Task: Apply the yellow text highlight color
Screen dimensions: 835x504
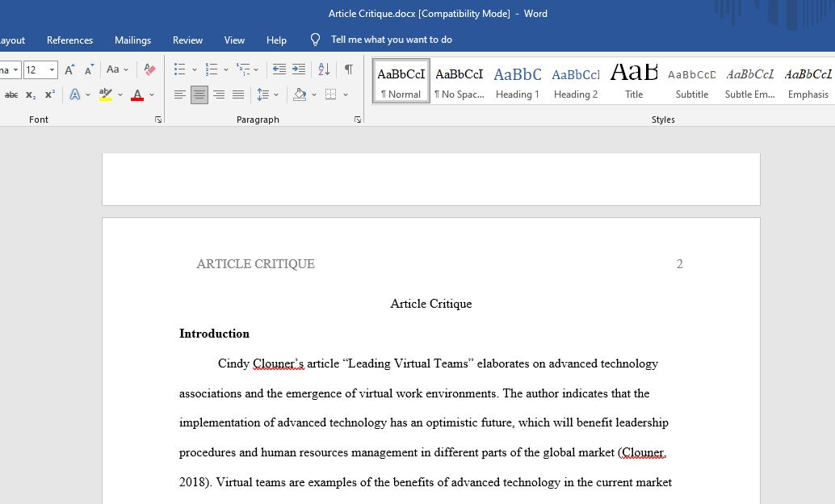Action: 106,94
